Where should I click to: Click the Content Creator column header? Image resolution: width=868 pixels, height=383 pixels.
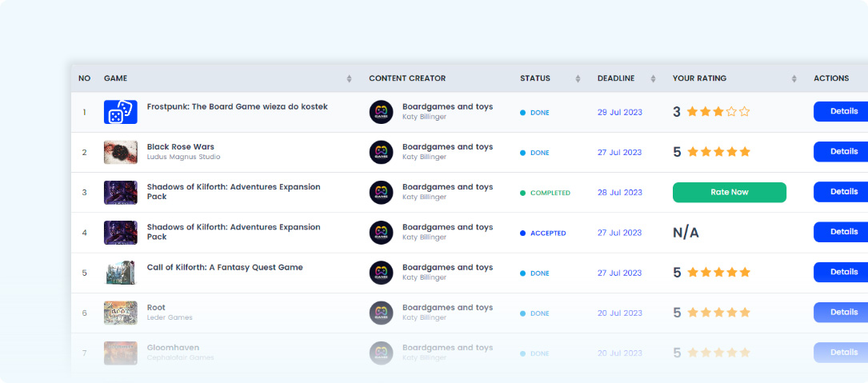[x=407, y=78]
